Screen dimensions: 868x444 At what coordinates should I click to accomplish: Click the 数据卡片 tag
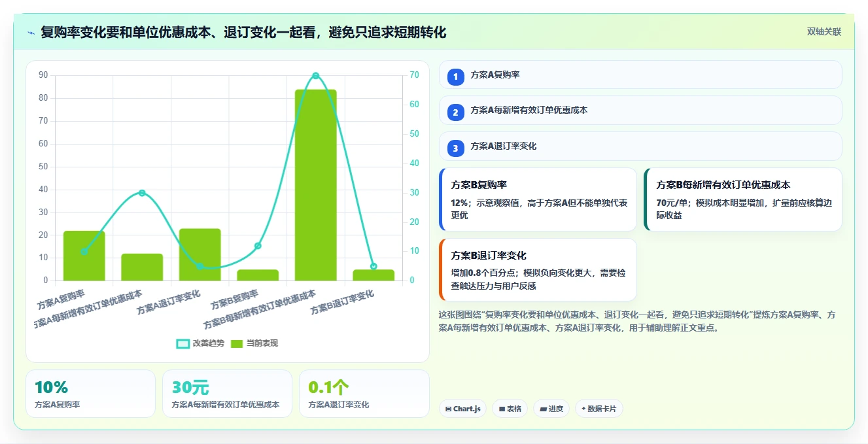[599, 409]
